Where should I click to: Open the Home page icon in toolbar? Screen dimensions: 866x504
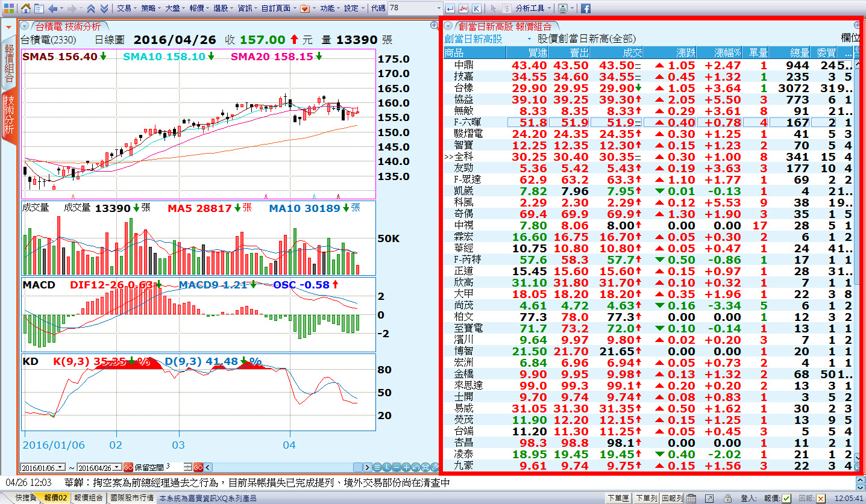click(26, 8)
